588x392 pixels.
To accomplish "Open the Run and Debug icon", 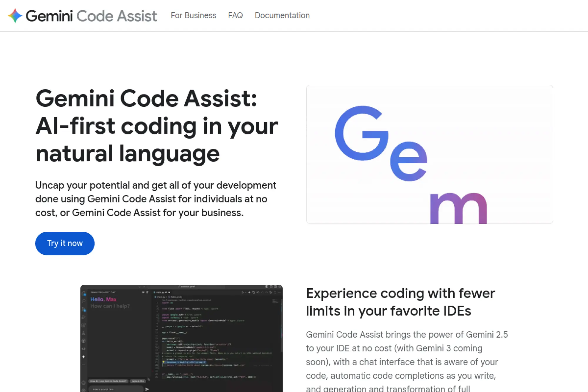I will coord(84,317).
